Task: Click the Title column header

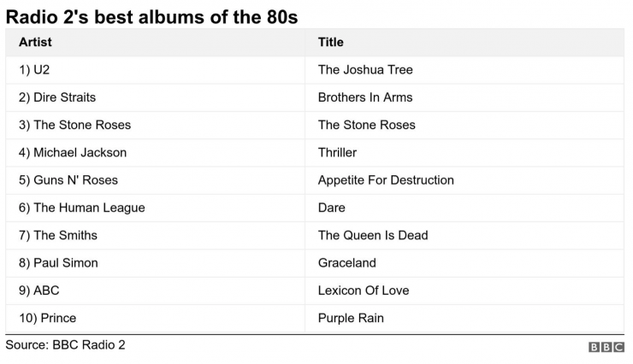Action: click(x=331, y=42)
